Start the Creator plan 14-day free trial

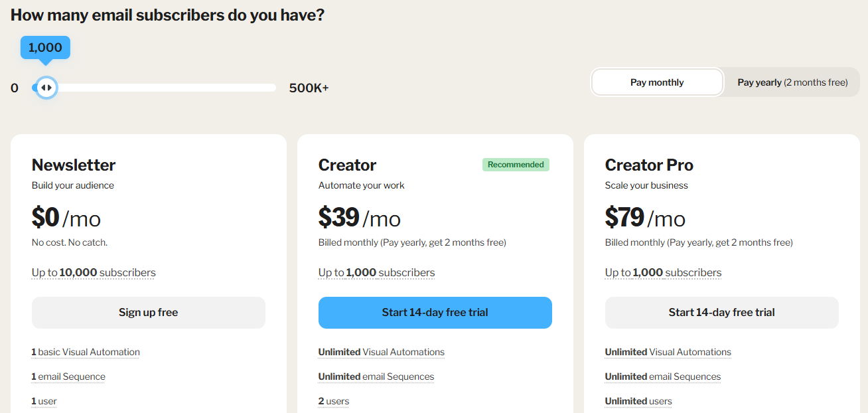click(x=435, y=313)
